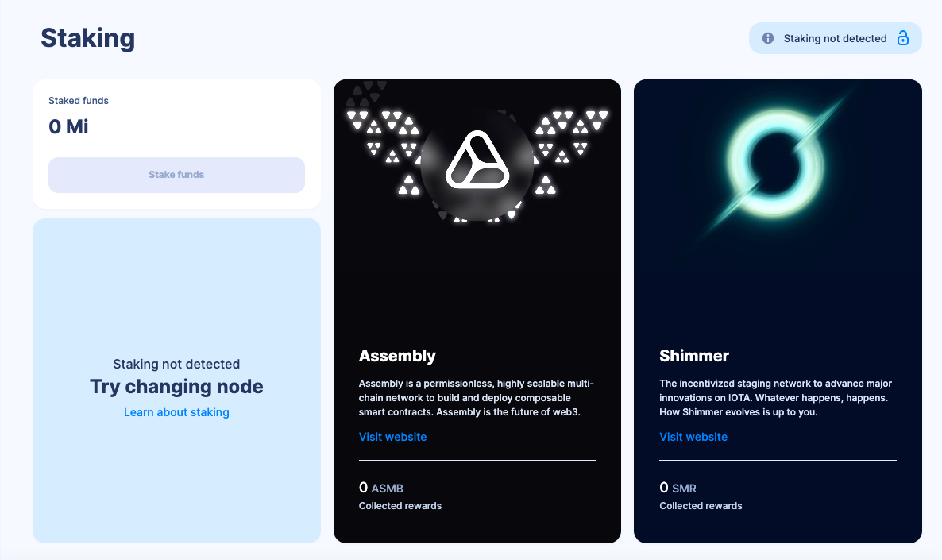Open the Learn about staking link
Image resolution: width=942 pixels, height=560 pixels.
(x=176, y=412)
